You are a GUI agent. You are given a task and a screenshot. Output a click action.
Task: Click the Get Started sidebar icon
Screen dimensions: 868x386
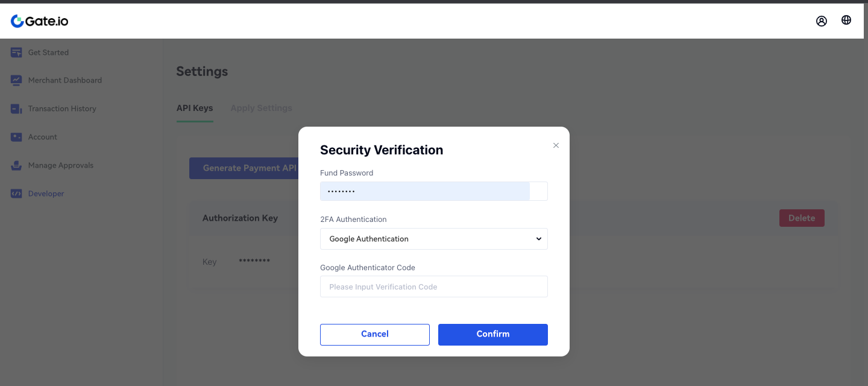pos(16,52)
